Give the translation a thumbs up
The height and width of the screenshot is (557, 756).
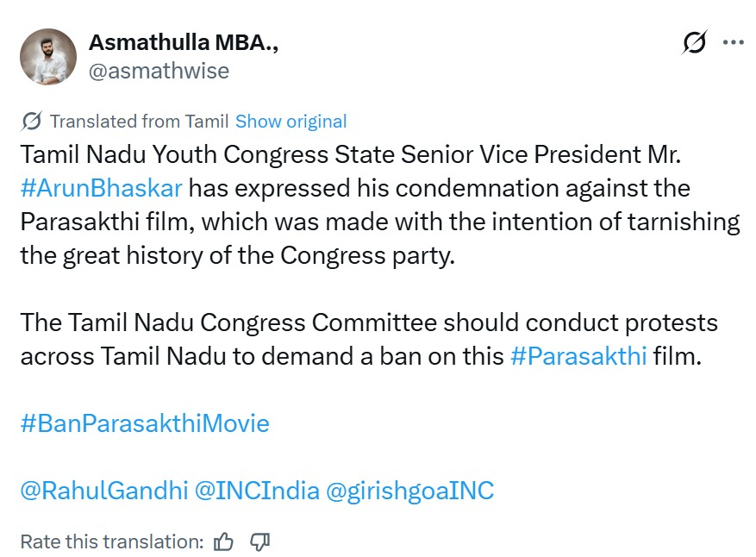point(224,541)
